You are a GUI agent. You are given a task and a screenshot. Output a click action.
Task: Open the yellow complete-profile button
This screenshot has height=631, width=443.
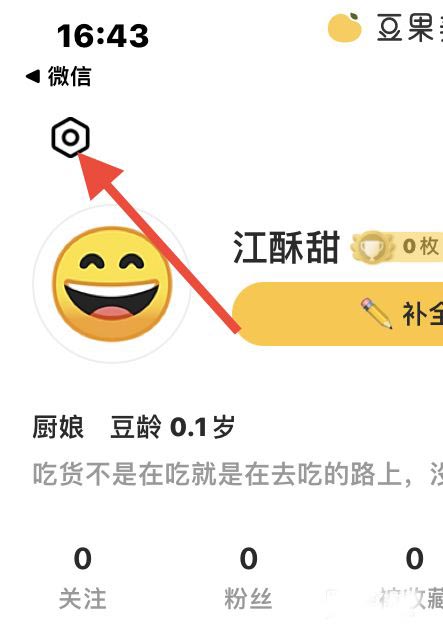pyautogui.click(x=338, y=314)
